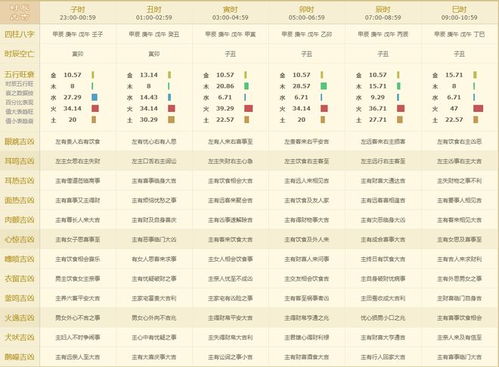Select the 巳时 09:00-10:59 column header
This screenshot has width=499, height=367.
(x=459, y=13)
